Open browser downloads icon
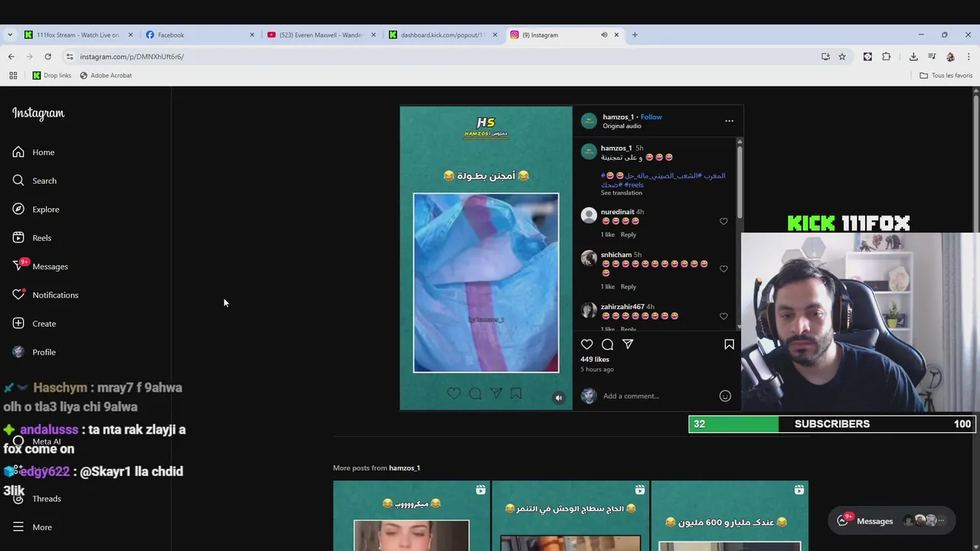 [x=913, y=57]
